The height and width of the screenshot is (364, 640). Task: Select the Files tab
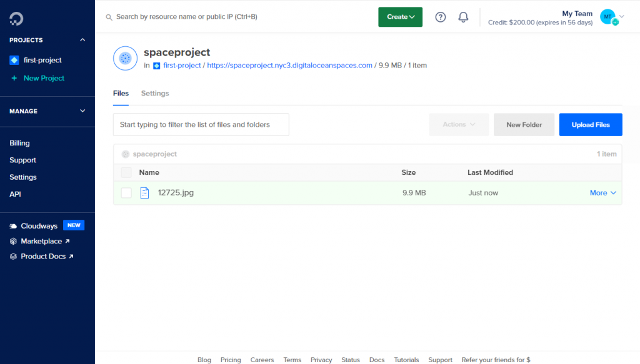121,93
